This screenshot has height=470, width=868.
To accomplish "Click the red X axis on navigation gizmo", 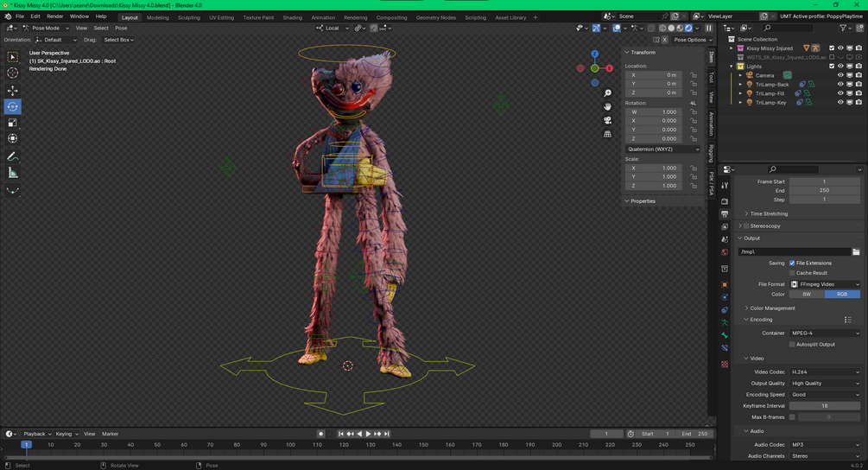I will tap(609, 68).
